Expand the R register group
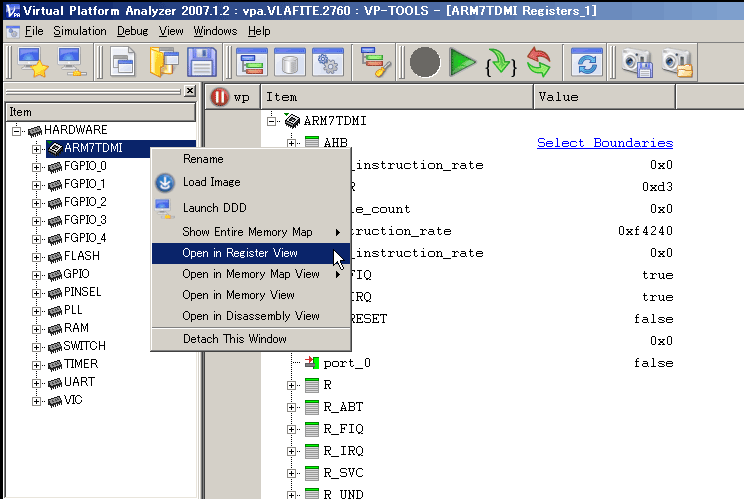 tap(291, 385)
